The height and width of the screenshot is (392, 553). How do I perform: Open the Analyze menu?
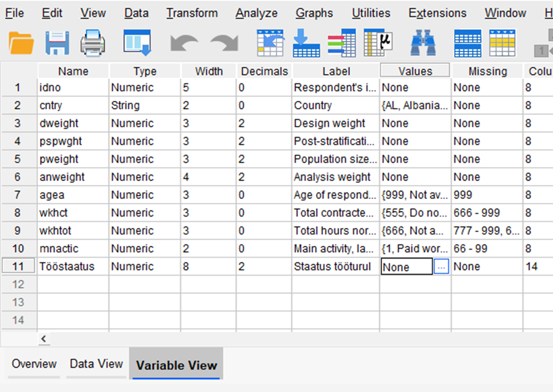point(256,13)
